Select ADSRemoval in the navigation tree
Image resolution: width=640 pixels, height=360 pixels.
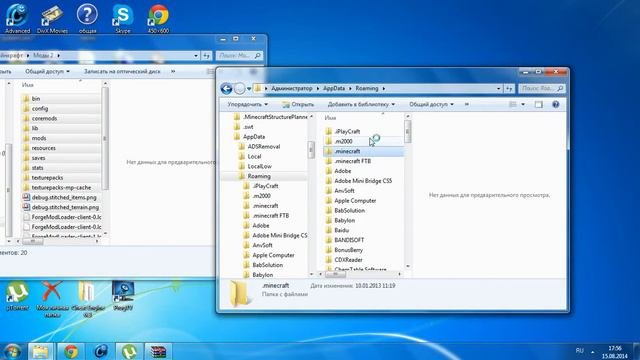pos(263,147)
